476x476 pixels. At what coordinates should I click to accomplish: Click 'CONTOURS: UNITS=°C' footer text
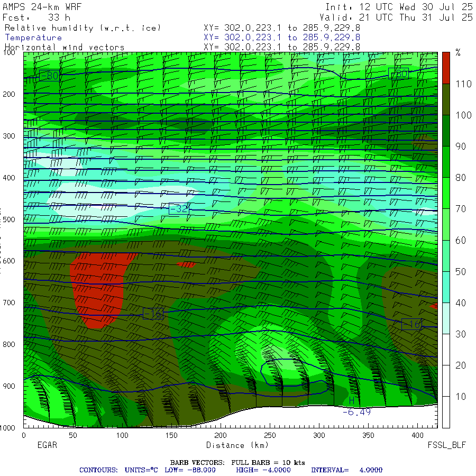point(118,470)
